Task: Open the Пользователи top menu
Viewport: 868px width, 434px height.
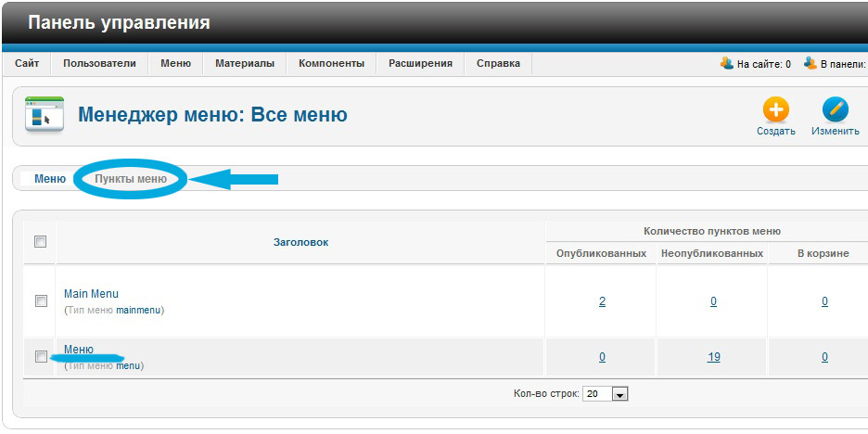Action: pos(99,64)
